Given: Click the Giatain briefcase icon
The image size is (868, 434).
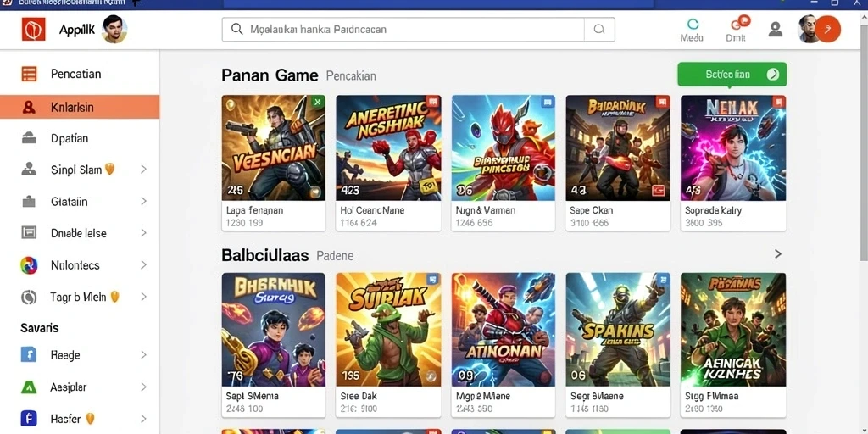Looking at the screenshot, I should pyautogui.click(x=29, y=202).
